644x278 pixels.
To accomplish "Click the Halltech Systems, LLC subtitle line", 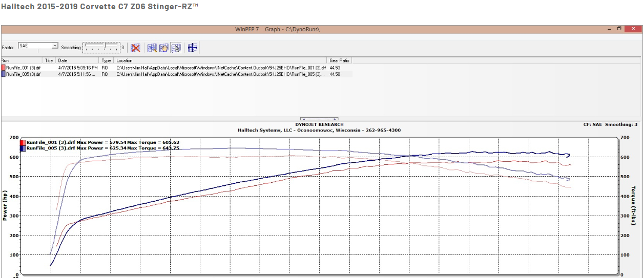I will pyautogui.click(x=320, y=130).
